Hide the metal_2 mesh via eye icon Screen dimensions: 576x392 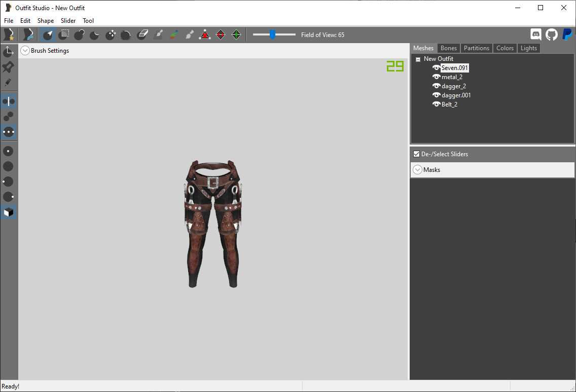[x=436, y=77]
